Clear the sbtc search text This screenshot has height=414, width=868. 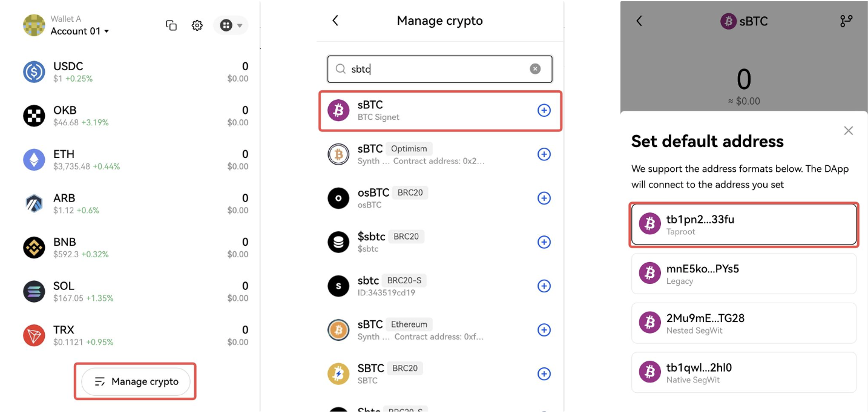click(x=535, y=69)
